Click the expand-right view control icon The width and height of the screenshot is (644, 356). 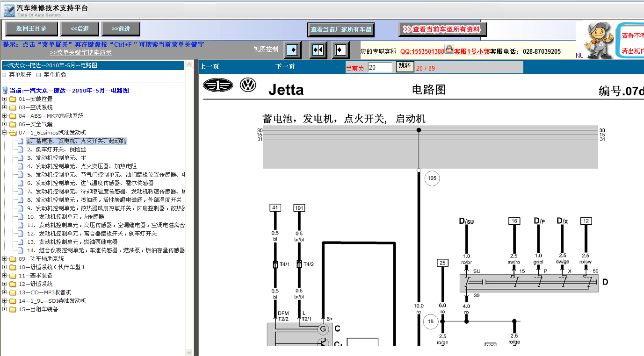[x=293, y=50]
